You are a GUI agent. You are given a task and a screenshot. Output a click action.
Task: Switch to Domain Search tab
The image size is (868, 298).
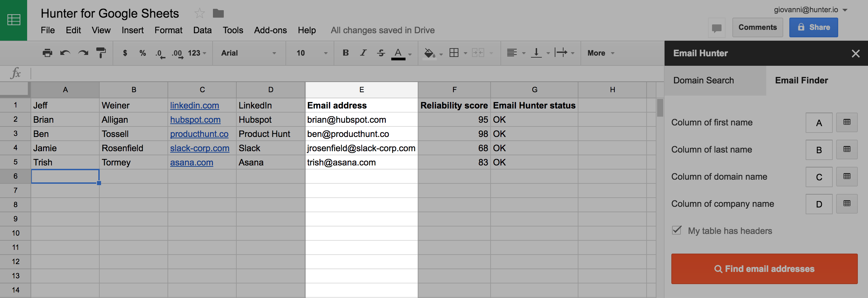click(715, 81)
